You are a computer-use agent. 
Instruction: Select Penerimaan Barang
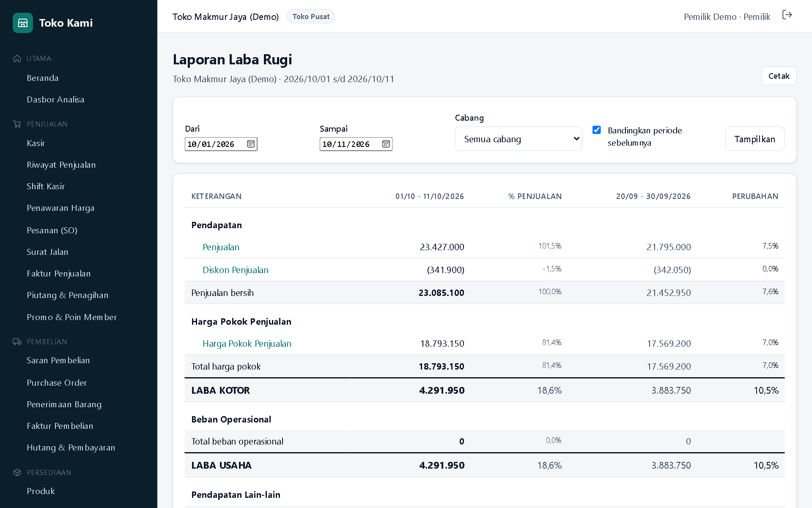64,404
